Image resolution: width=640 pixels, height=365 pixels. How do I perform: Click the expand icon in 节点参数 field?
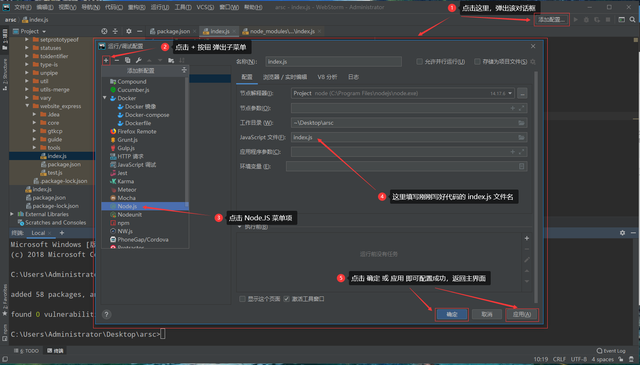point(521,108)
